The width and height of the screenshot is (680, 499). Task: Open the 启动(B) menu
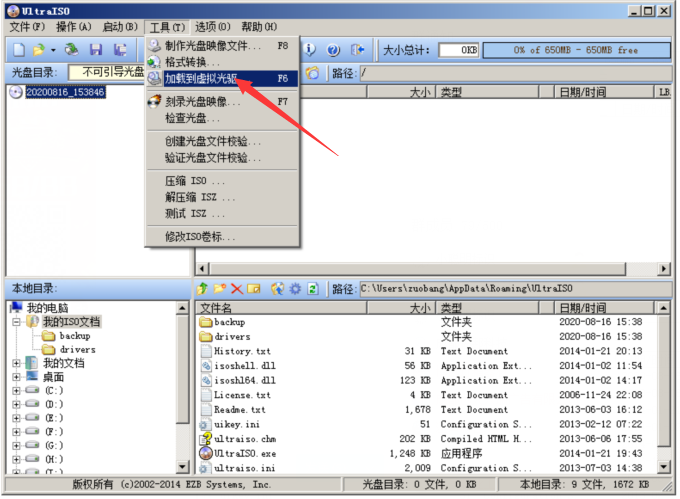coord(120,27)
